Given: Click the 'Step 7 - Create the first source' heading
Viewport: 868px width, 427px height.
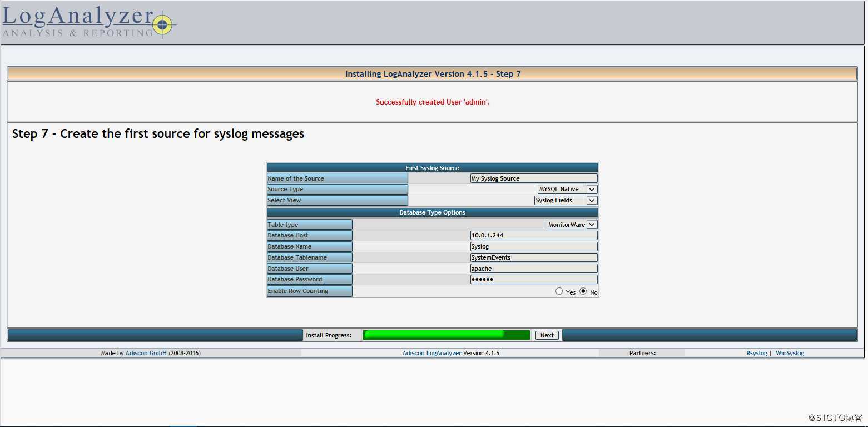Looking at the screenshot, I should pos(158,134).
